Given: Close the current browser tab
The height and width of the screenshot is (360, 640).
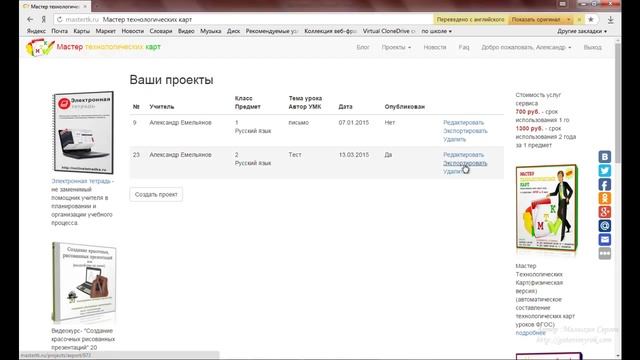Looking at the screenshot, I should tap(85, 7).
